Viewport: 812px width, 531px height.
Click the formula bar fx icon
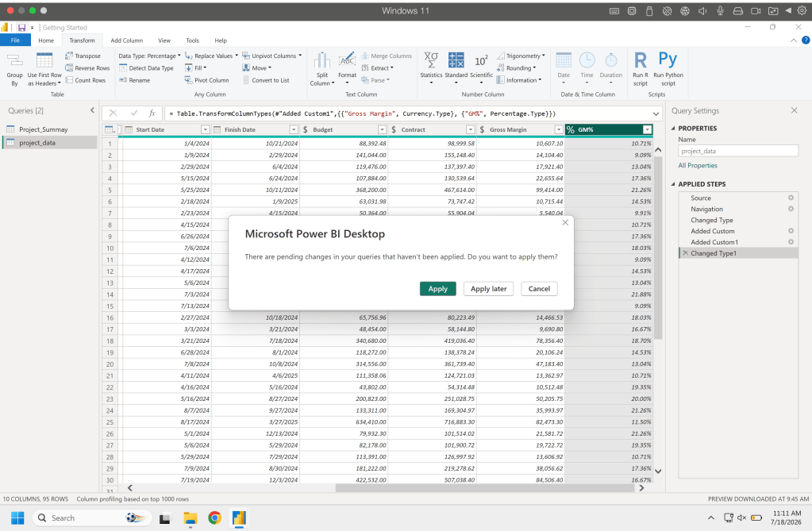pyautogui.click(x=152, y=113)
